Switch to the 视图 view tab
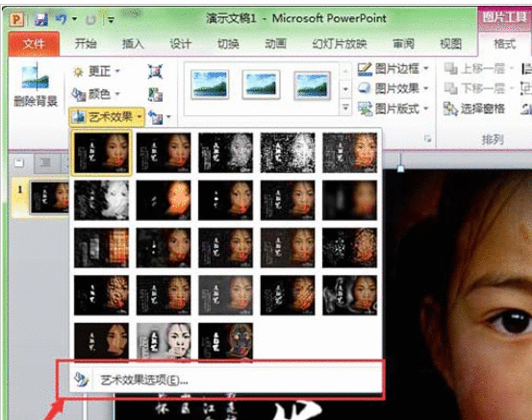 450,44
